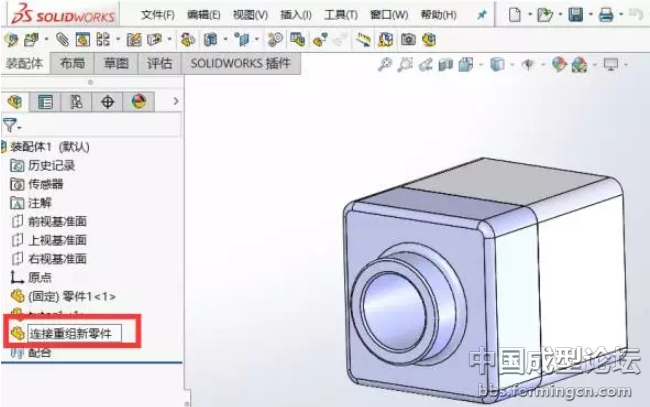Switch to the 草图 tab
This screenshot has width=650, height=407.
[x=116, y=63]
